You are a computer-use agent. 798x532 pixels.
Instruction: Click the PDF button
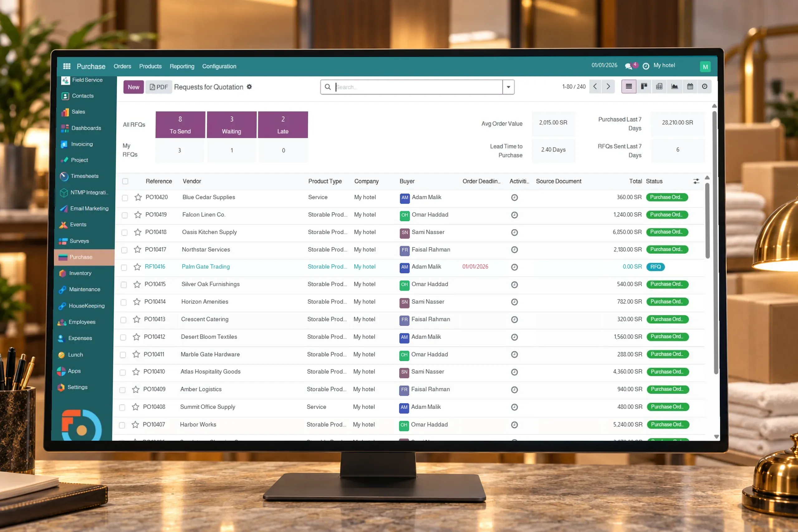[159, 87]
